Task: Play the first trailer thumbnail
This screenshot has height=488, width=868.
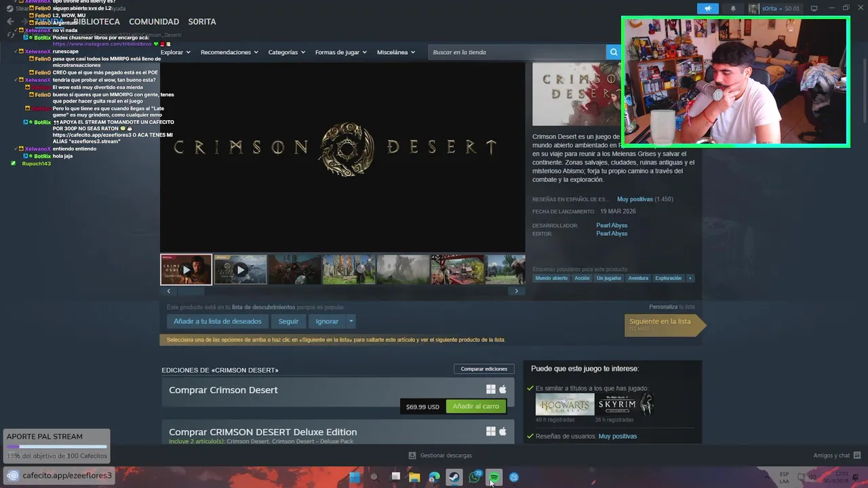Action: click(186, 270)
